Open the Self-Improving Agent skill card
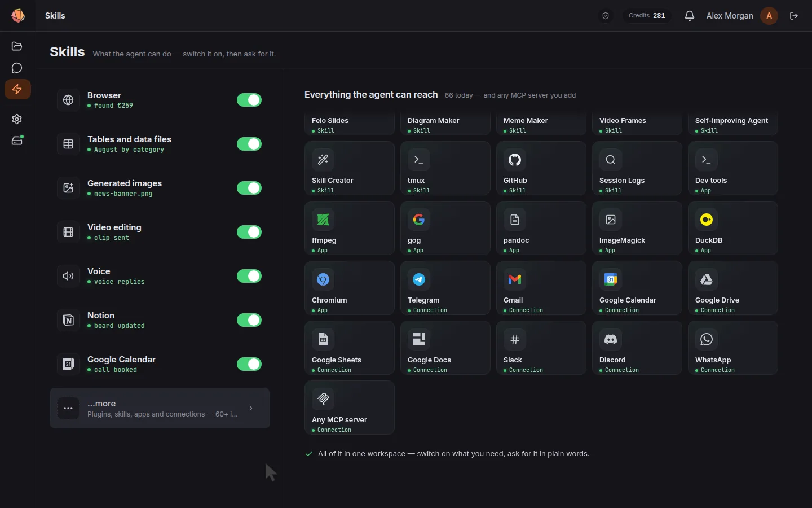This screenshot has height=508, width=812. coord(733,124)
